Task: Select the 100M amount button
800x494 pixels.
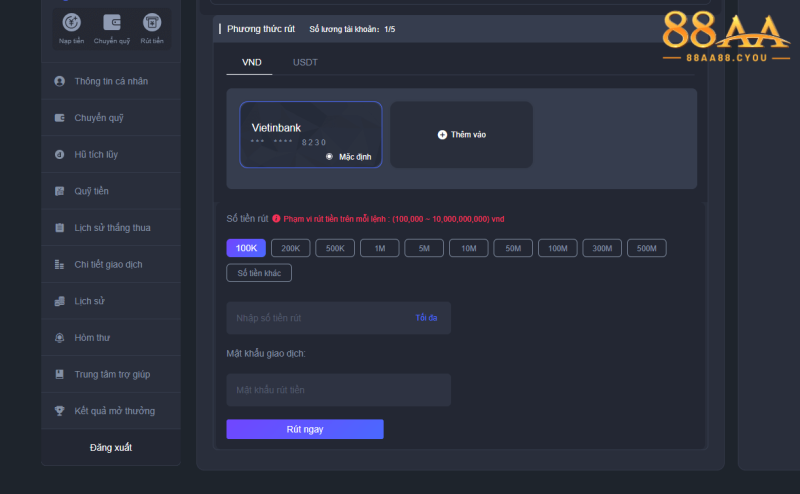Action: tap(558, 248)
